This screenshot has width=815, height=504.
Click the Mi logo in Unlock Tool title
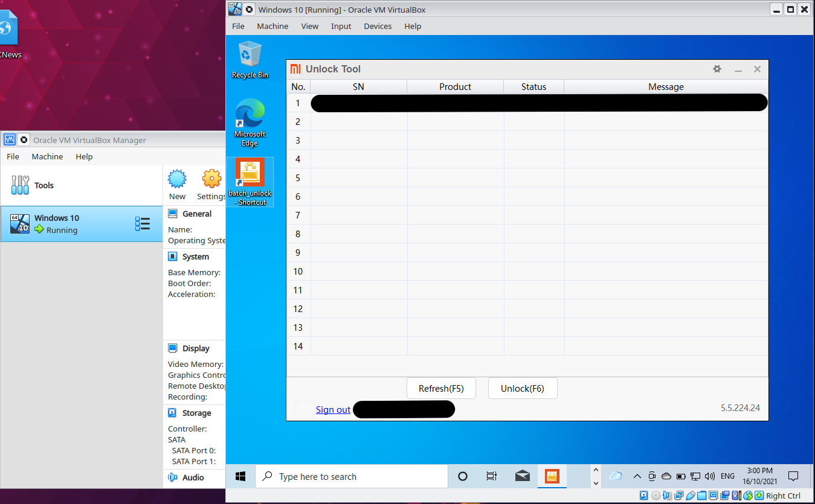[295, 69]
